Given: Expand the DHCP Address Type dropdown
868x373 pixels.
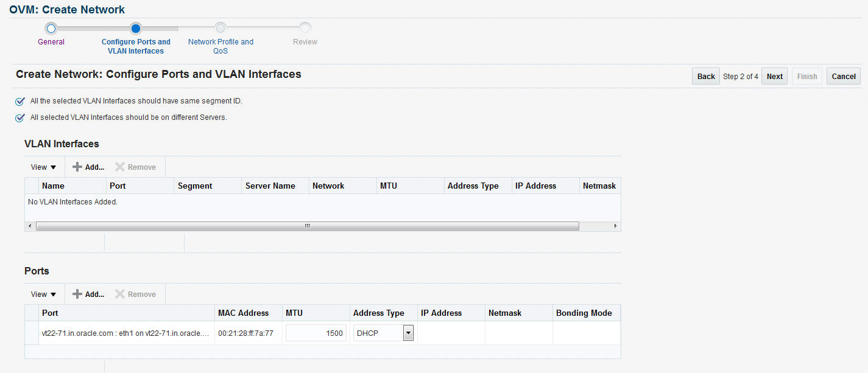Looking at the screenshot, I should coord(409,333).
